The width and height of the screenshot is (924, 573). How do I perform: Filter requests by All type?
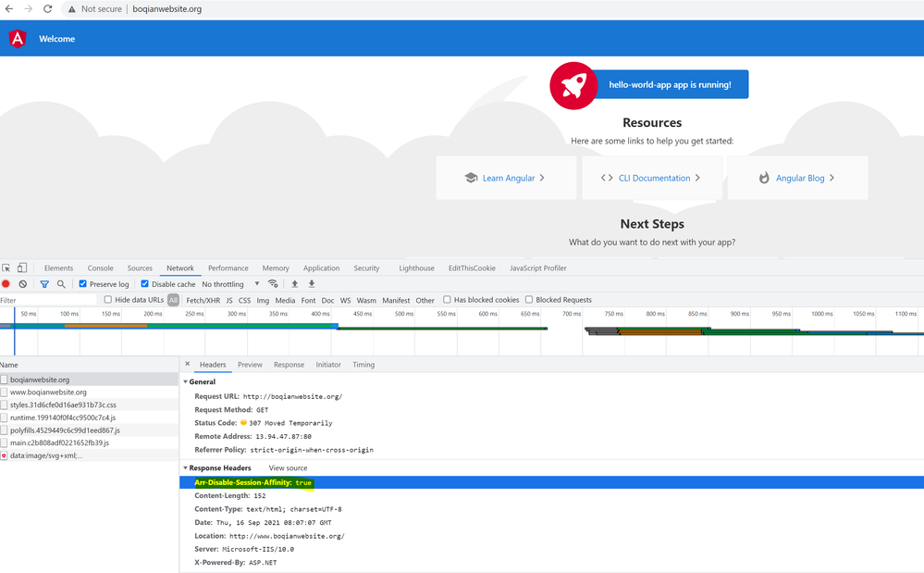(x=173, y=300)
